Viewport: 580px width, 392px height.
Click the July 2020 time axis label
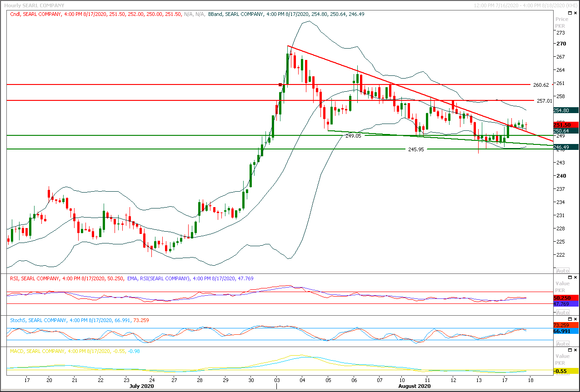click(x=142, y=386)
